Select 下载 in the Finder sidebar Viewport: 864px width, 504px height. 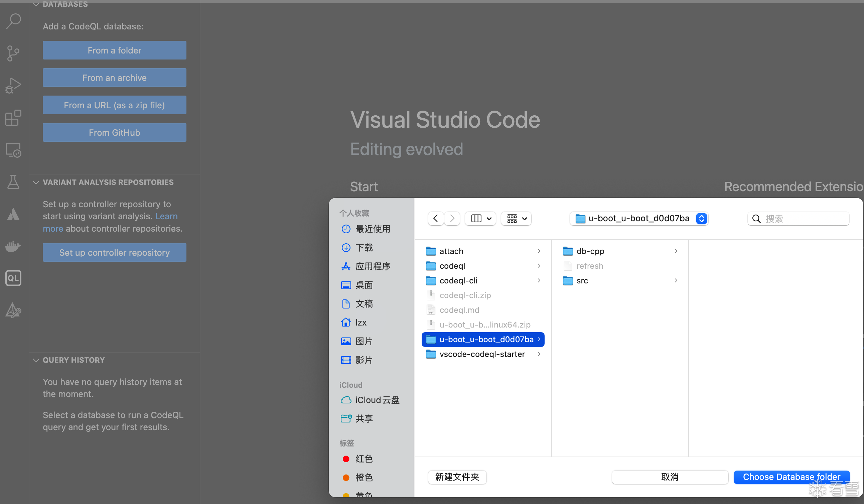[x=364, y=248]
